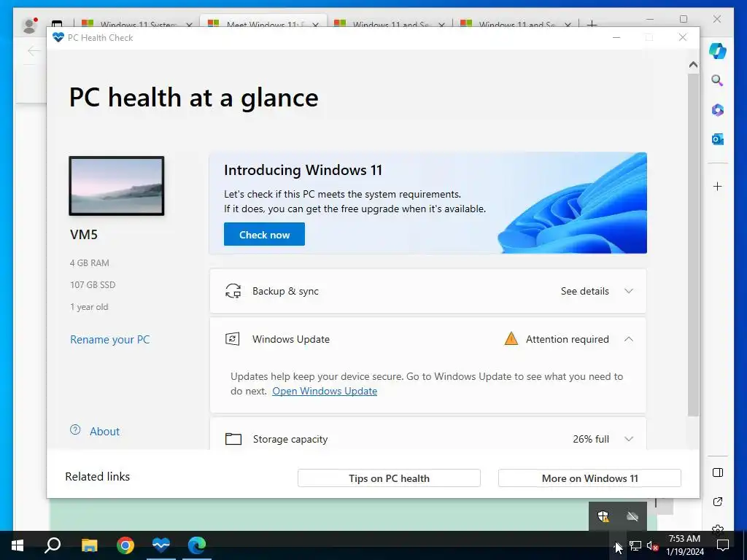The height and width of the screenshot is (560, 747).
Task: Minimize the PC Health Check window
Action: coord(616,37)
